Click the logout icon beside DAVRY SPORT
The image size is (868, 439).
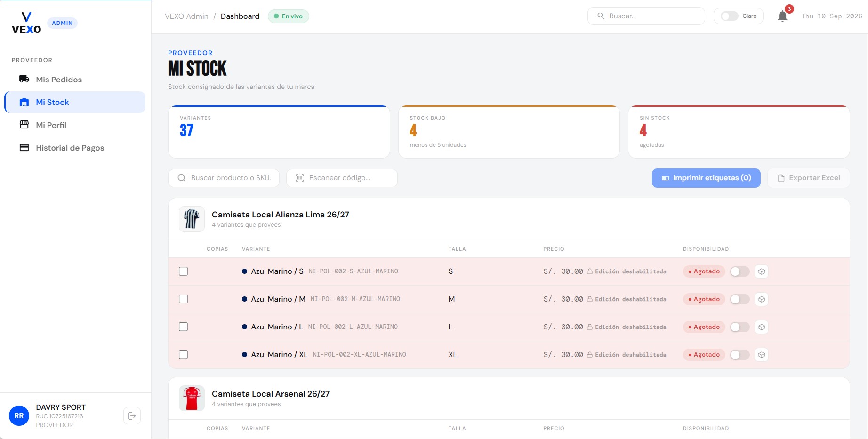(x=132, y=416)
